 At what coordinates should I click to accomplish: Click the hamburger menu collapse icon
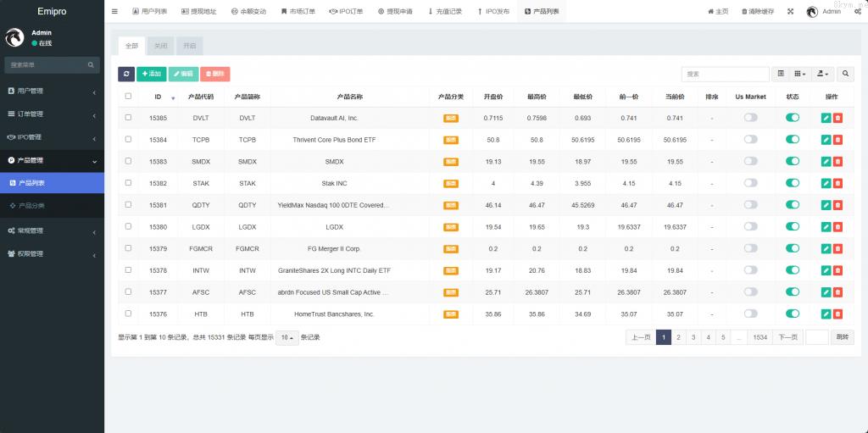click(114, 11)
